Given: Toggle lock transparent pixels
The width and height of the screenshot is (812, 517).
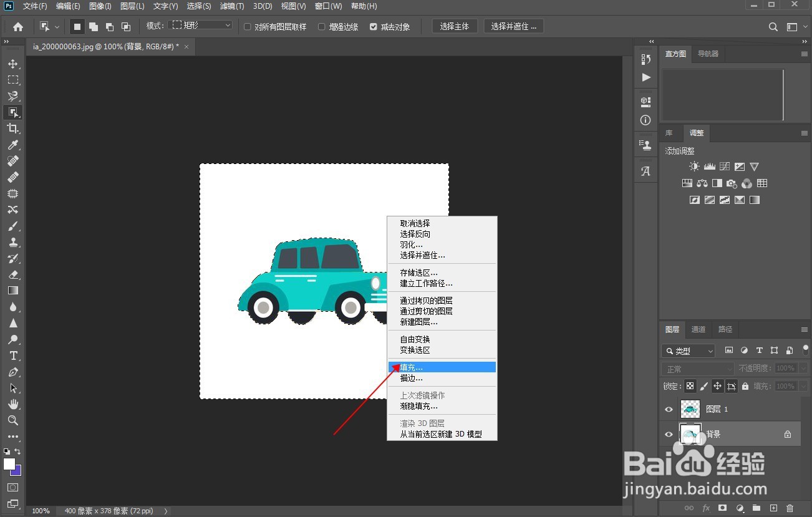Looking at the screenshot, I should (x=690, y=386).
